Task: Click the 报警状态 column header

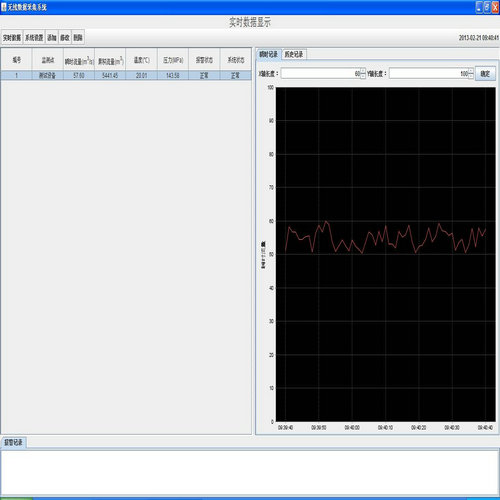Action: coord(204,60)
